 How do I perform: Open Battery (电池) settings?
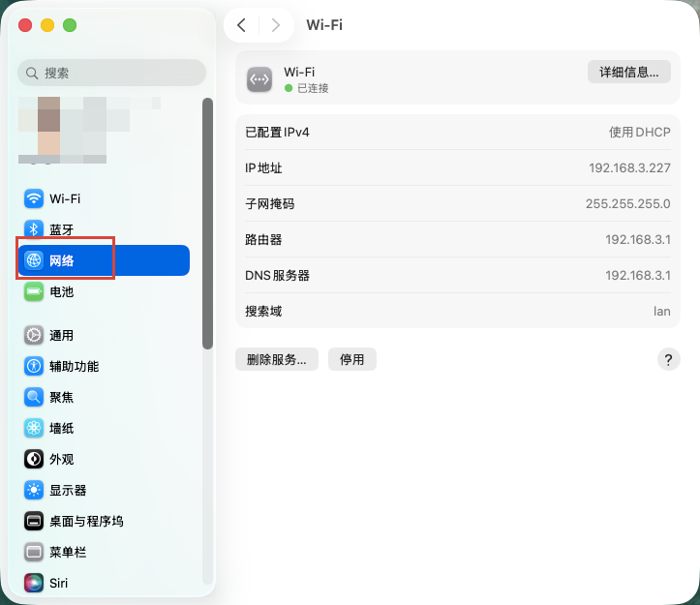[x=107, y=291]
